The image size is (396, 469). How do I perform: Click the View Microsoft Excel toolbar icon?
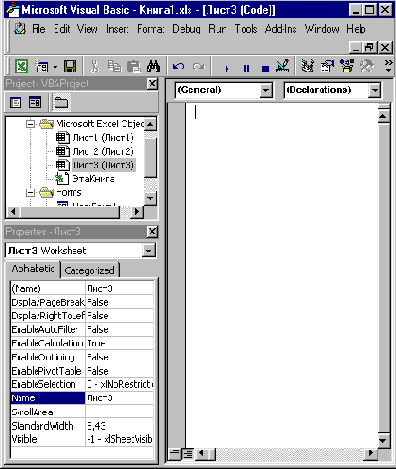[22, 66]
